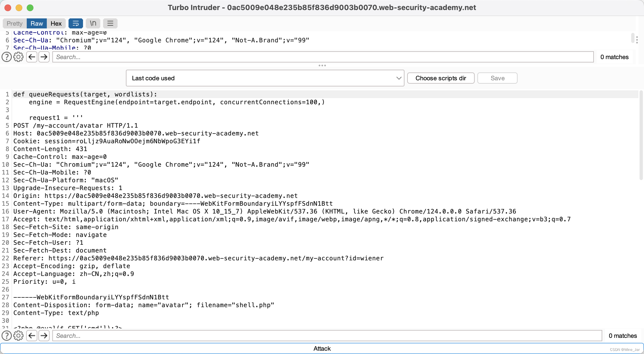This screenshot has width=644, height=354.
Task: Switch to the Pretty view tab
Action: tap(14, 23)
